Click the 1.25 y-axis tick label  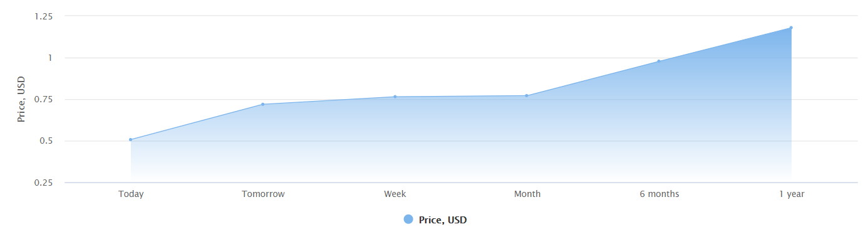pyautogui.click(x=43, y=16)
